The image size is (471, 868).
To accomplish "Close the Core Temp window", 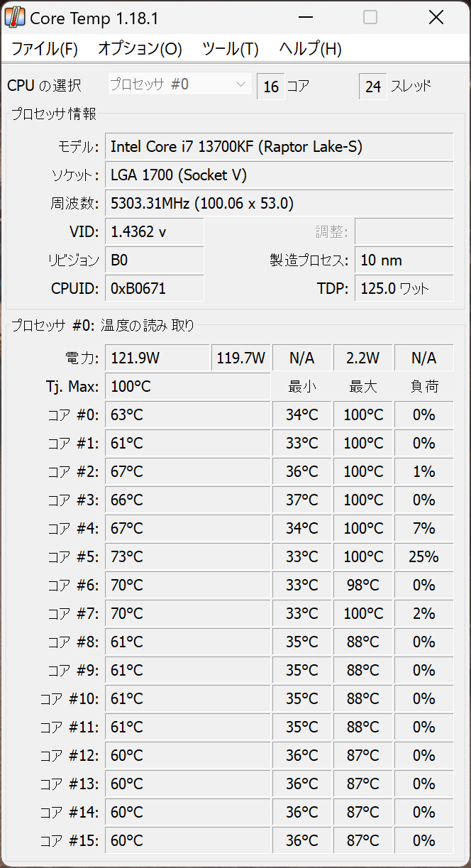I will point(436,17).
